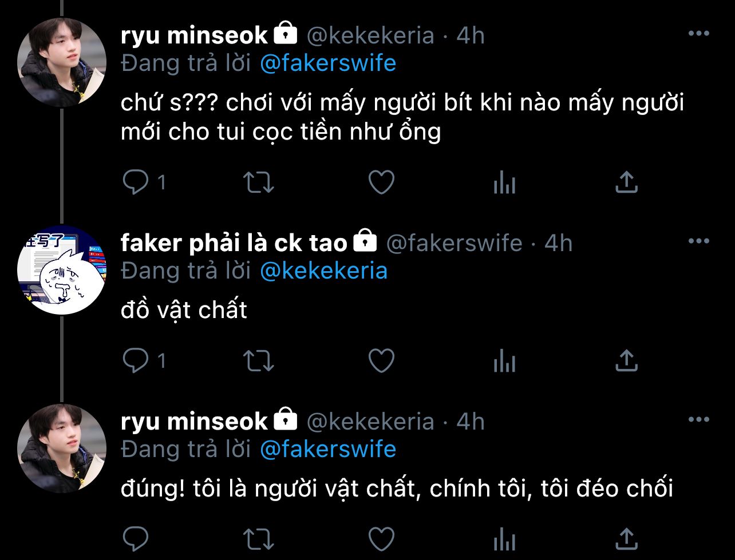
Task: Open more options on the fakerswife tweet
Action: point(698,241)
